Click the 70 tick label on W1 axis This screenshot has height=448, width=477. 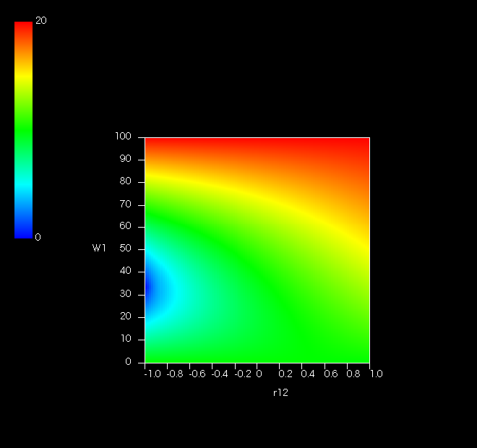125,204
